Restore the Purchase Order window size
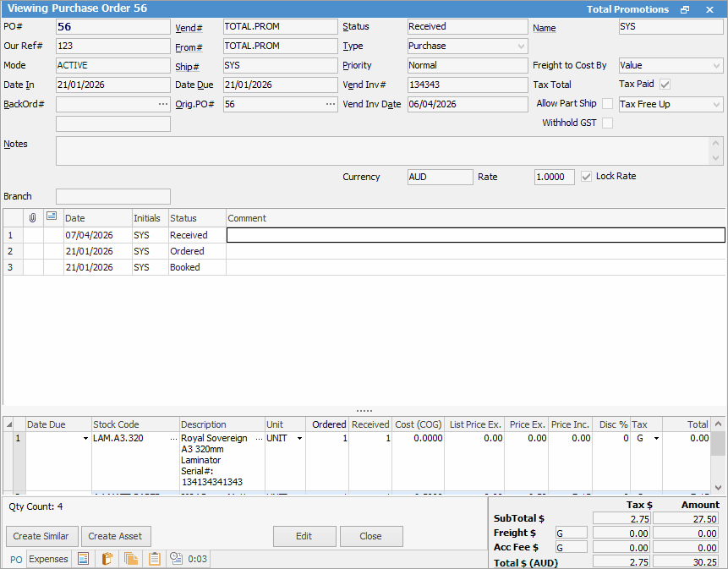 (x=685, y=9)
